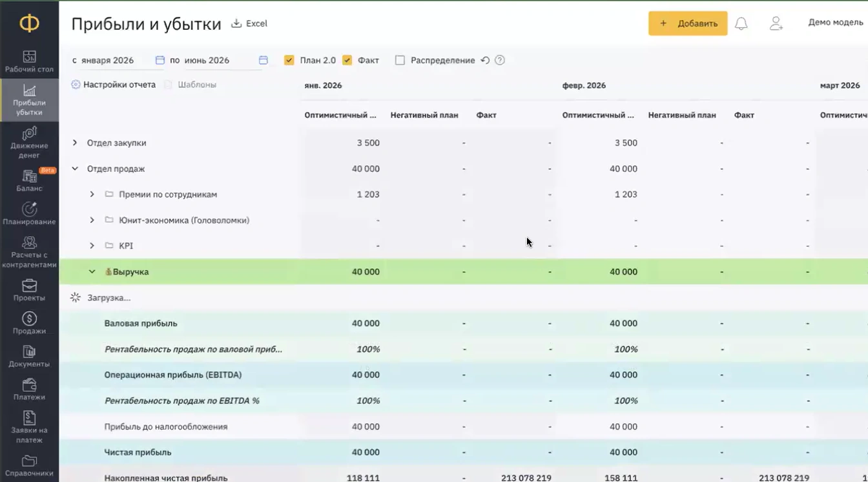This screenshot has height=482, width=868.
Task: Open the help question mark icon
Action: point(499,60)
